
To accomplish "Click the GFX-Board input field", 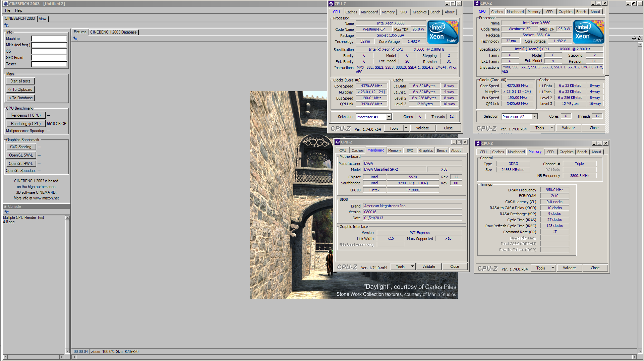I will [x=49, y=58].
